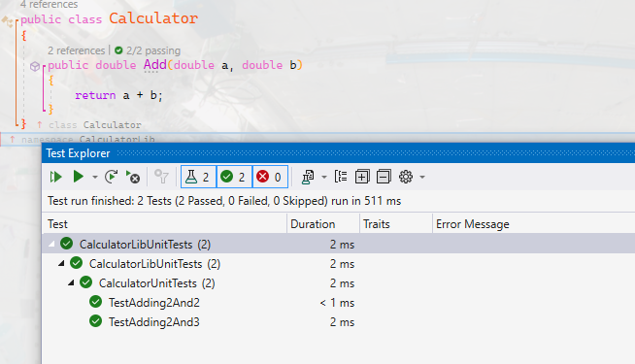Screen dimensions: 635x364
Task: Click the '2 references' CodeLens link
Action: [x=76, y=50]
